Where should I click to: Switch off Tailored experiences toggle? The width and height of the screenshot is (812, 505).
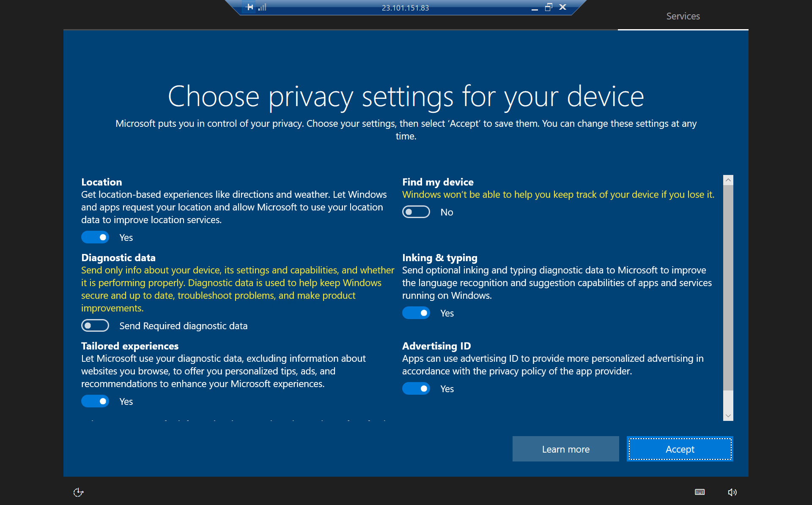pyautogui.click(x=95, y=401)
